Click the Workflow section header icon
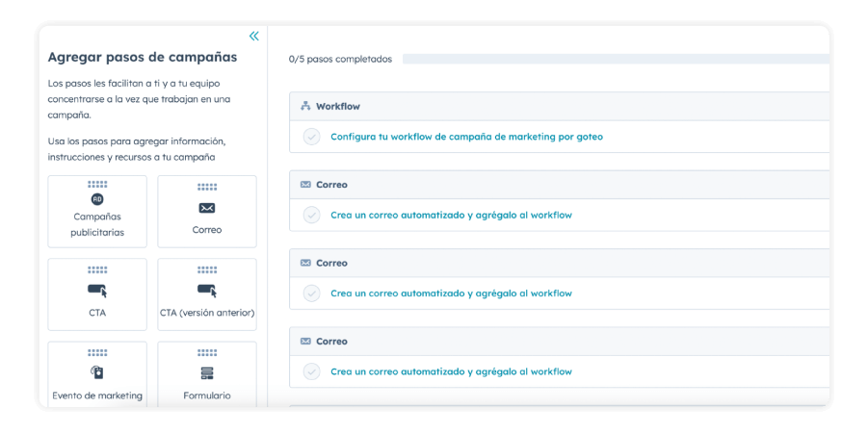The height and width of the screenshot is (434, 868). (305, 106)
